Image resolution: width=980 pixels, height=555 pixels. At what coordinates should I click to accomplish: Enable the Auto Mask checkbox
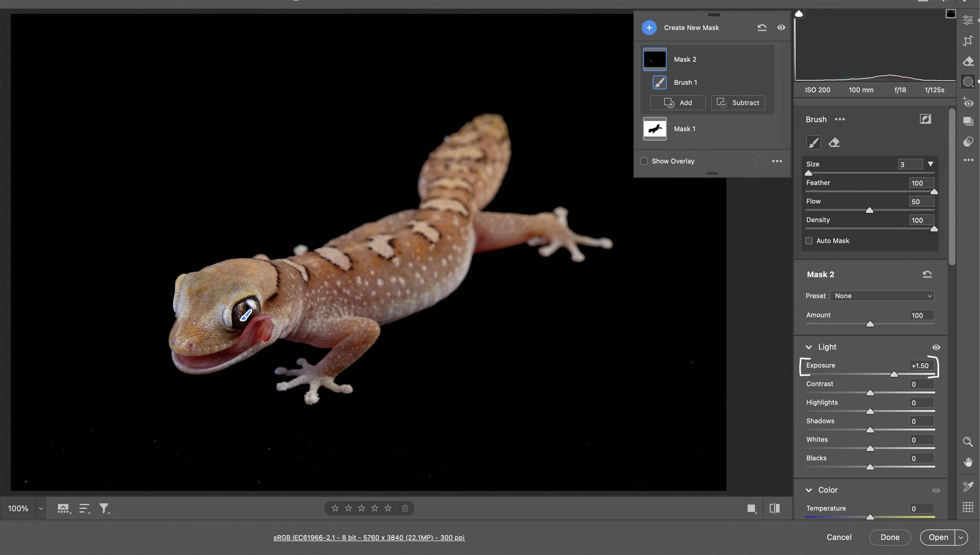coord(810,240)
